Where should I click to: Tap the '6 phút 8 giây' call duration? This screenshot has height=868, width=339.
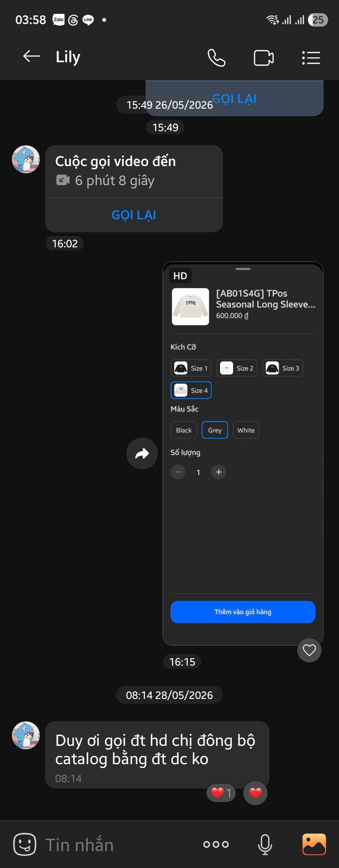click(115, 181)
